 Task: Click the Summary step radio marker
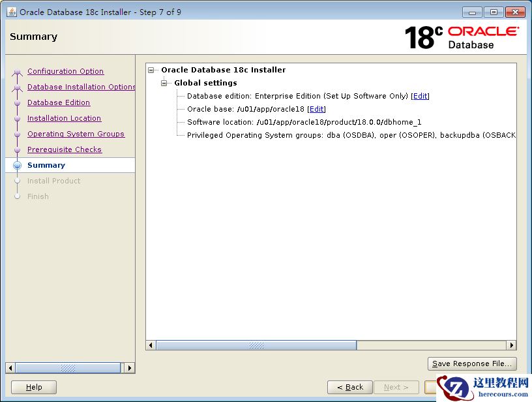click(18, 165)
